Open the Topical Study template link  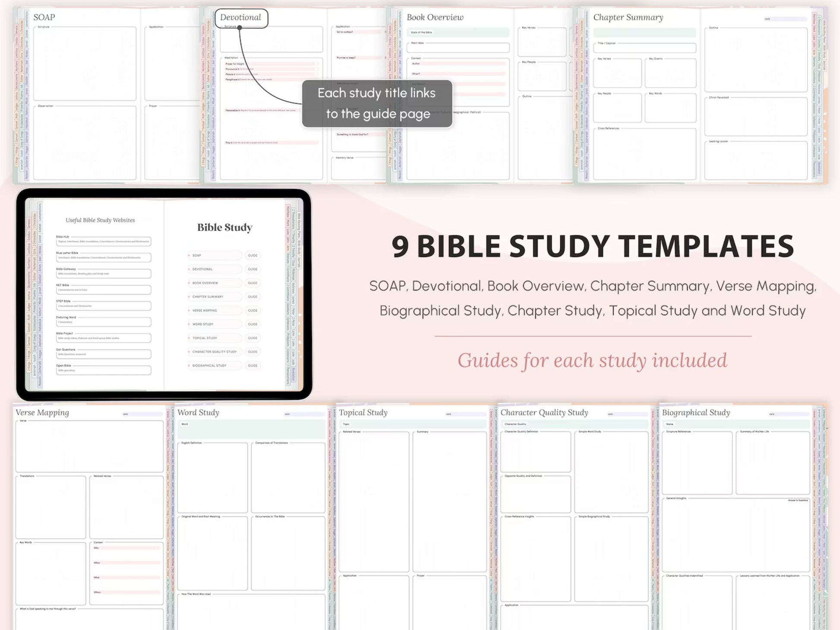215,338
